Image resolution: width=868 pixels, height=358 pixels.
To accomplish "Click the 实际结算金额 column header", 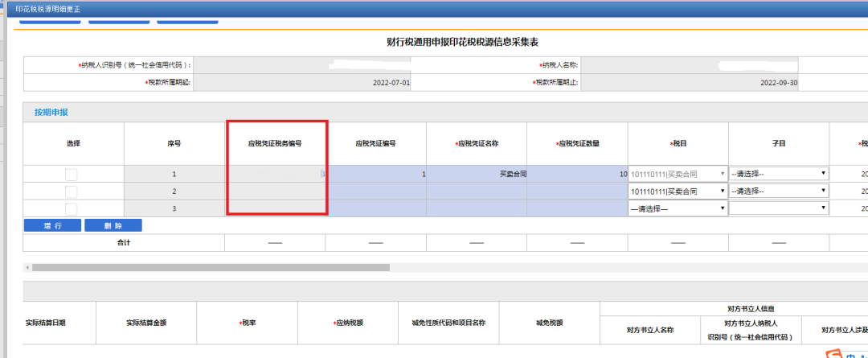I will [x=146, y=323].
